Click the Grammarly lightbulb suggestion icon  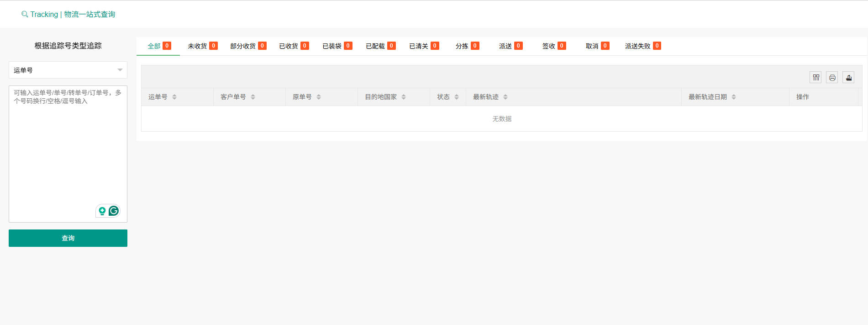click(x=102, y=211)
